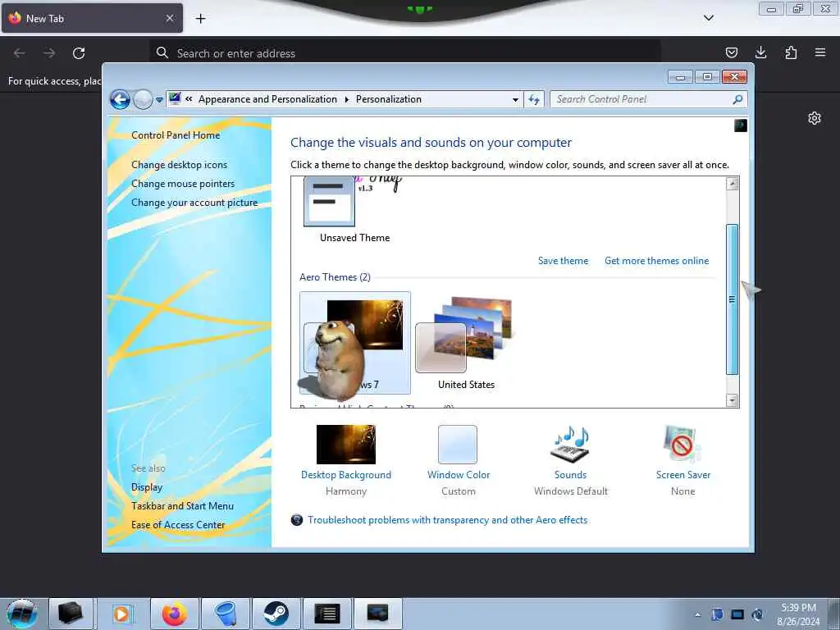Click Firefox reload button
Viewport: 840px width, 630px height.
tap(79, 53)
